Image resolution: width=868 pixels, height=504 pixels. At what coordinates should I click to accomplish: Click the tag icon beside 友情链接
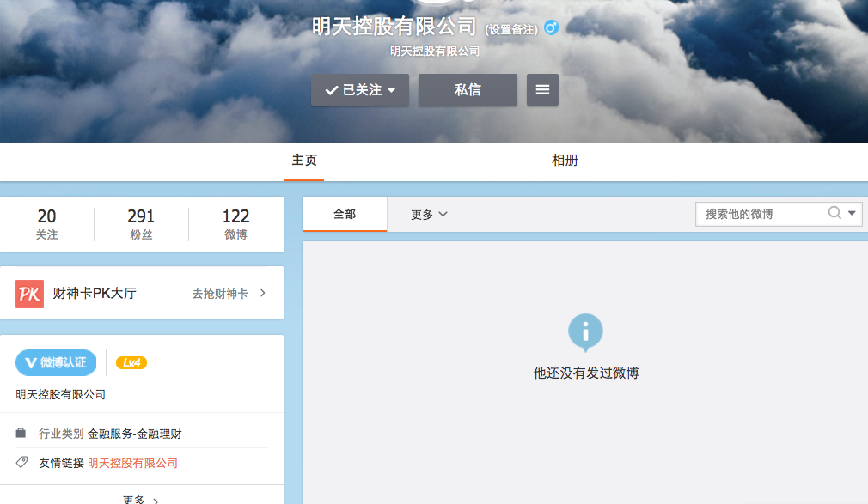coord(21,462)
